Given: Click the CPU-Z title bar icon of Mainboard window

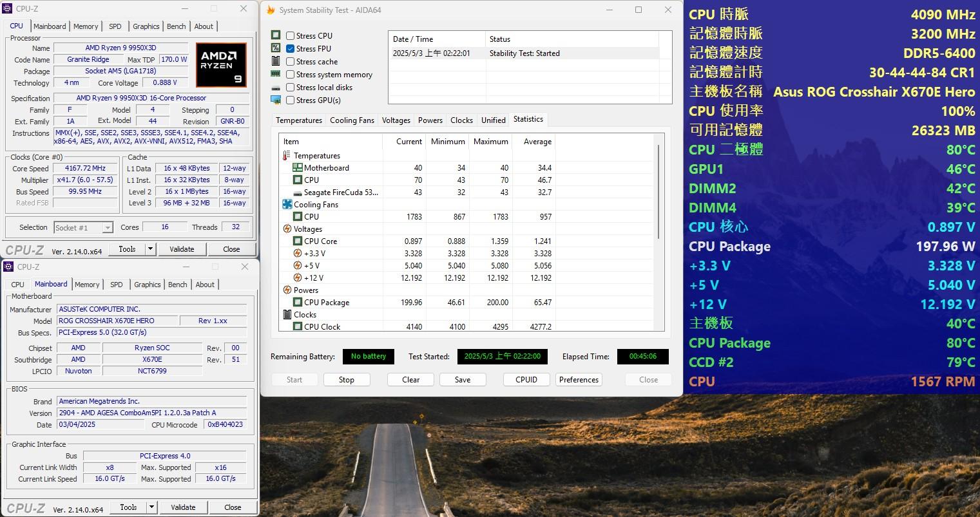Looking at the screenshot, I should tap(8, 267).
